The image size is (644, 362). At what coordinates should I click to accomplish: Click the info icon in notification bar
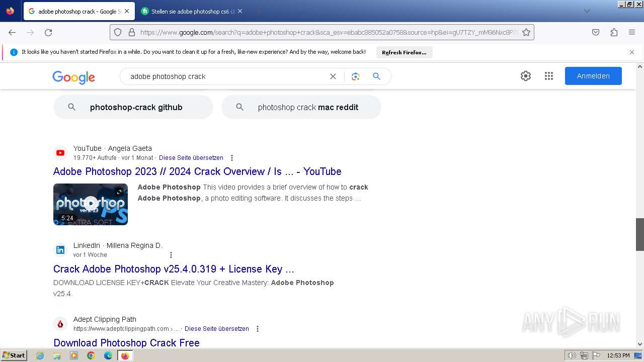[14, 52]
